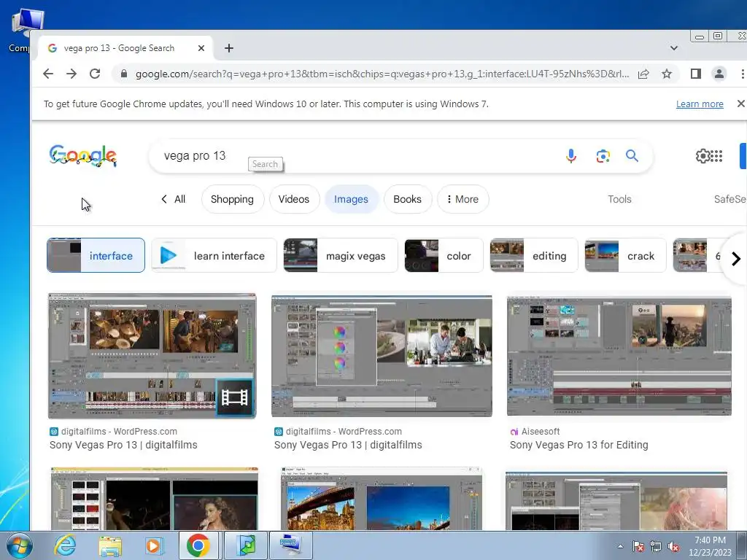This screenshot has height=560, width=747.
Task: Open quick settings gear icon
Action: click(x=703, y=156)
